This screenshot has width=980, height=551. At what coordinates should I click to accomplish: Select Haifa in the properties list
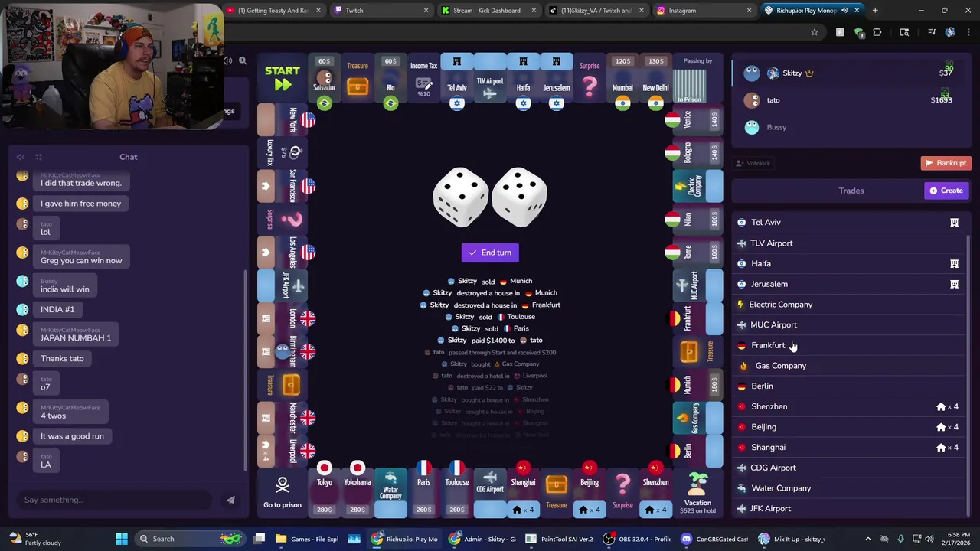coord(848,263)
